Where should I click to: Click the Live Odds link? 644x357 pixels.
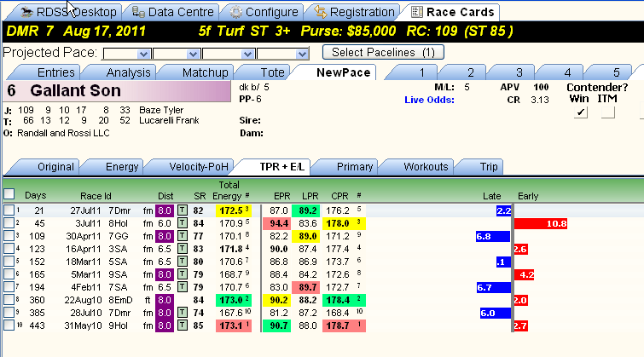pos(429,100)
